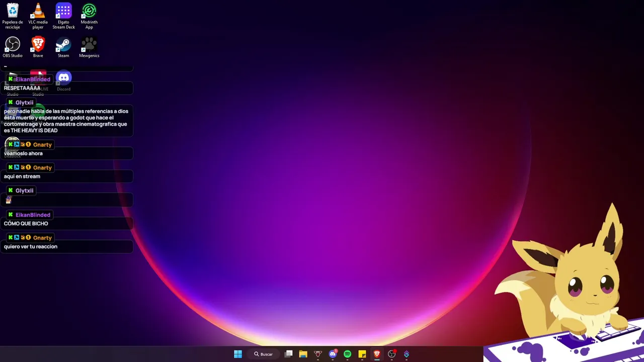Click Gnarty's name above aqui en stream
The height and width of the screenshot is (362, 644).
coord(42,167)
